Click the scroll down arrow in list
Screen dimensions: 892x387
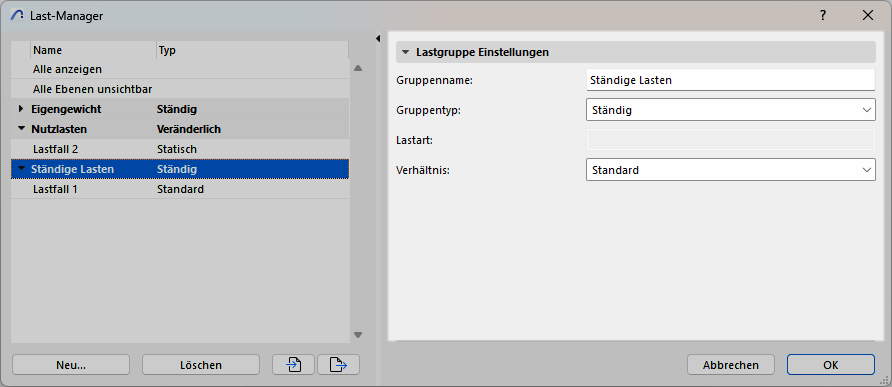358,335
